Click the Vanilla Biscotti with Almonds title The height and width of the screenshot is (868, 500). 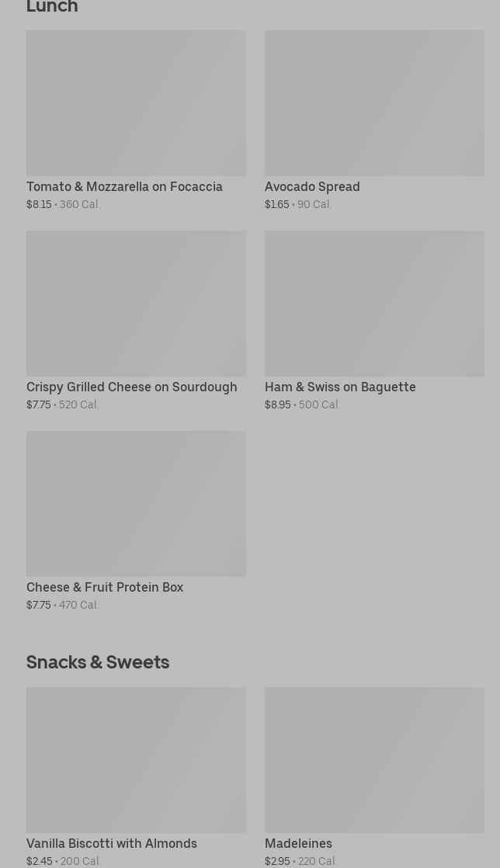[x=112, y=844]
